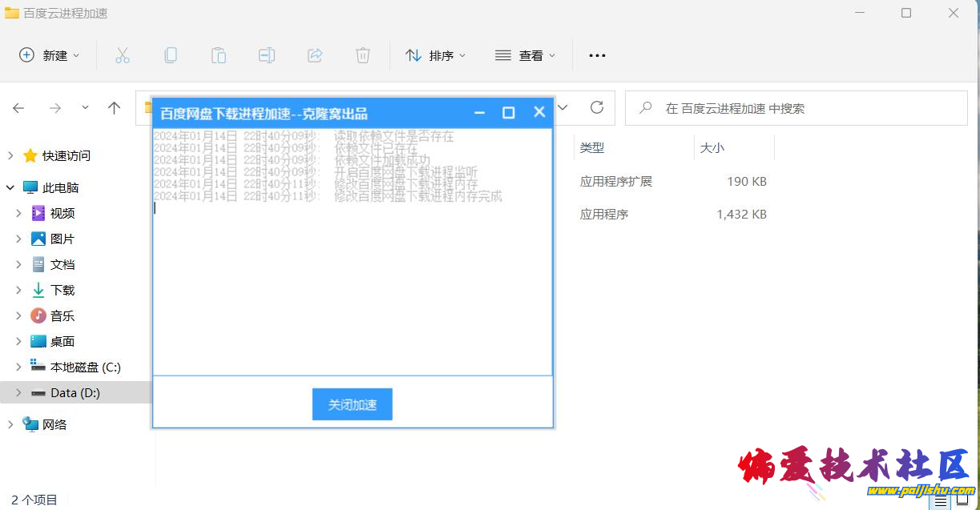Go up one level with the up arrow
This screenshot has width=980, height=510.
point(114,107)
